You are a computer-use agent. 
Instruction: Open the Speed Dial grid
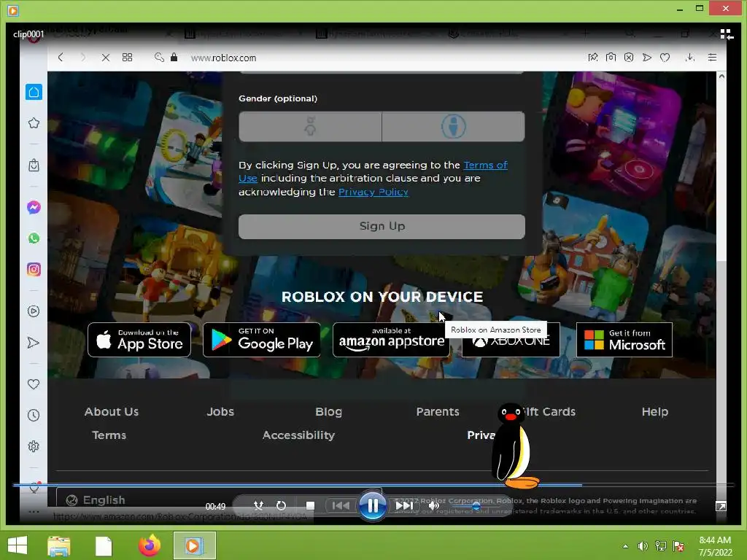pos(127,58)
